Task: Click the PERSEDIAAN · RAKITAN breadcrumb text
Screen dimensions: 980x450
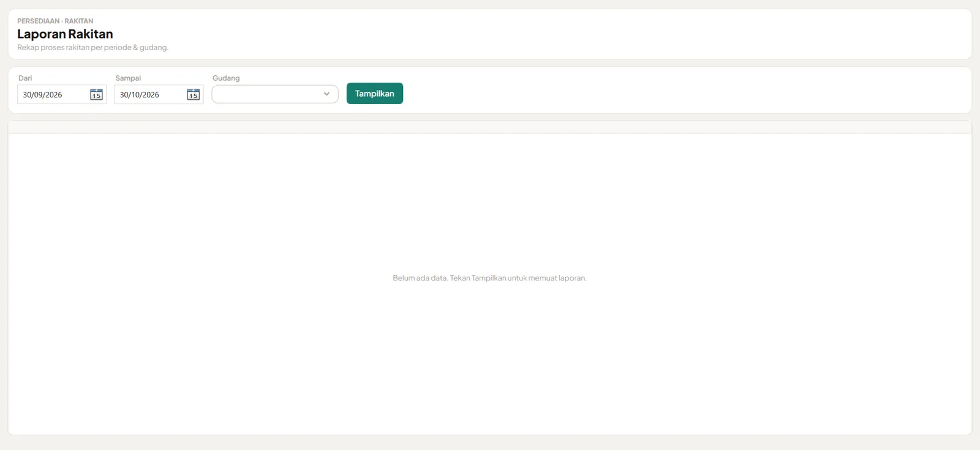Action: coord(55,21)
